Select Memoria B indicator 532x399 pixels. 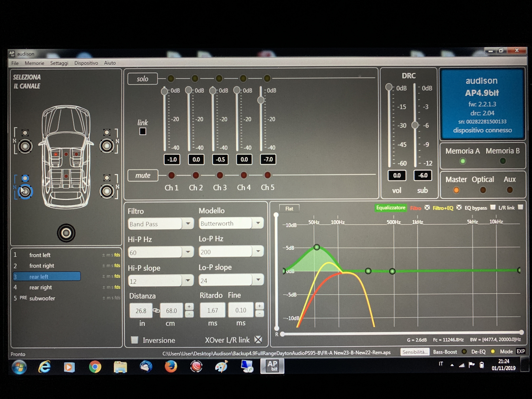coord(503,161)
